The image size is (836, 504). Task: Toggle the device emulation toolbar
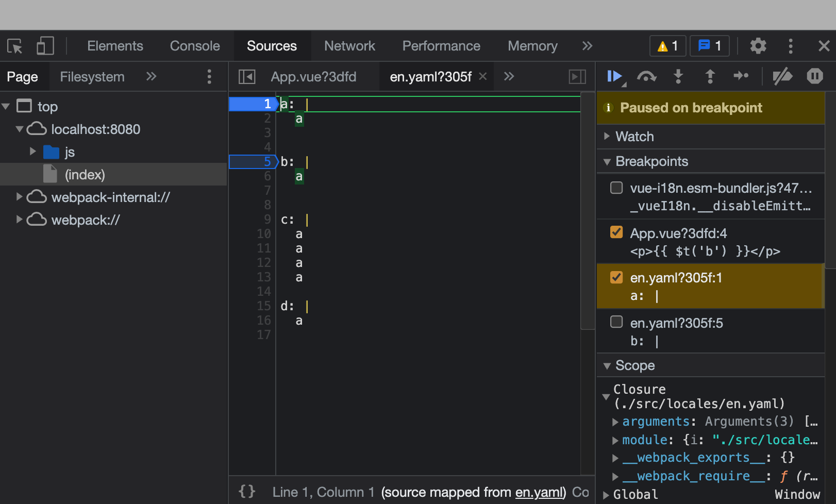[45, 45]
